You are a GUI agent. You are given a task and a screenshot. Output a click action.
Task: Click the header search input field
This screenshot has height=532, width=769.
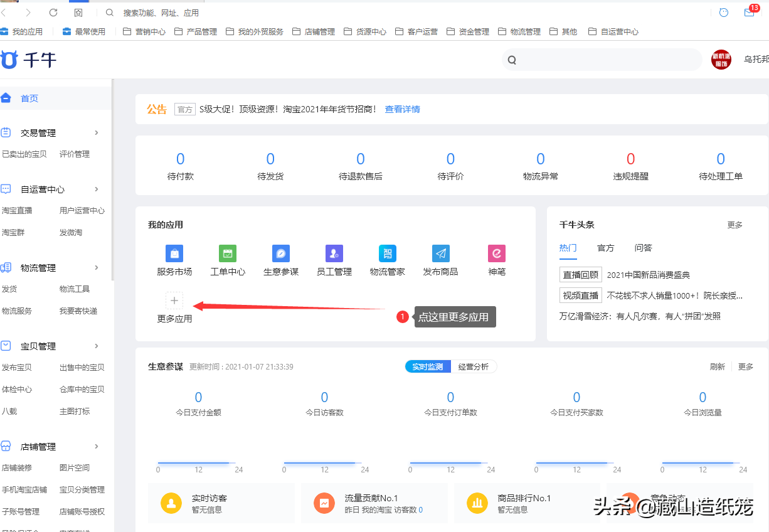[602, 60]
